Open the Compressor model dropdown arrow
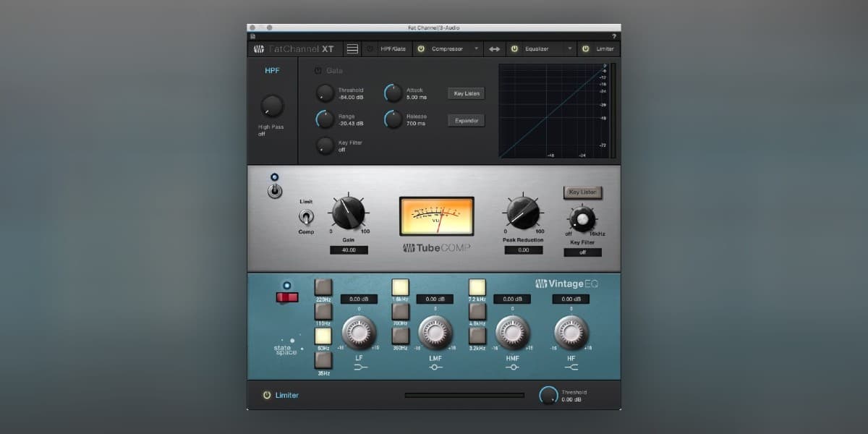Image resolution: width=868 pixels, height=434 pixels. (476, 49)
